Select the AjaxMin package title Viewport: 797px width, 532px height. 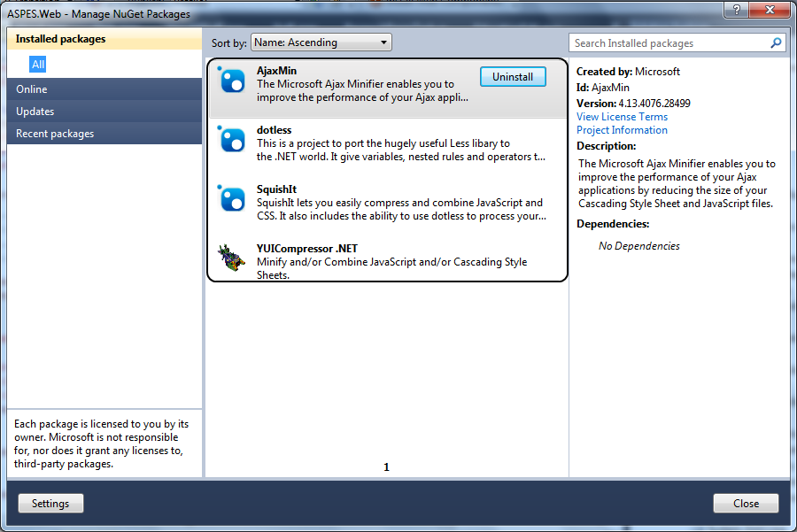276,71
